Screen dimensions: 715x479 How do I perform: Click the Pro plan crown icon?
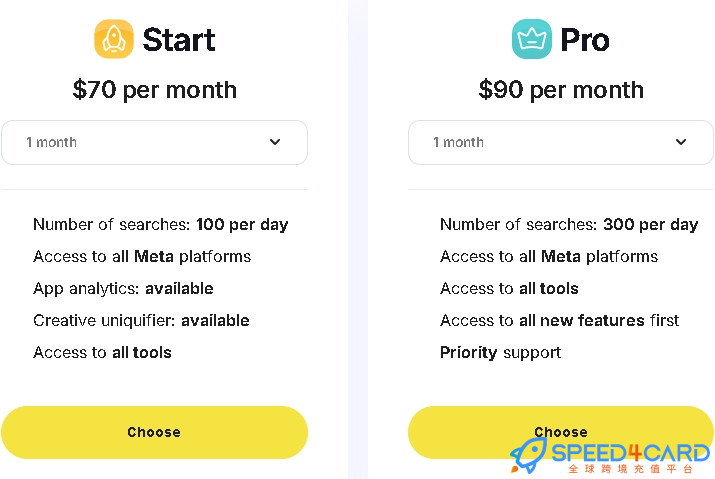pos(531,39)
